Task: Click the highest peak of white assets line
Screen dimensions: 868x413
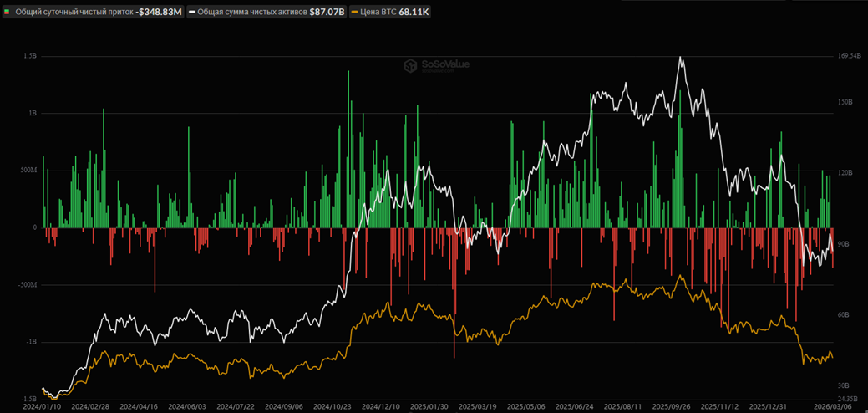Action: tap(681, 58)
